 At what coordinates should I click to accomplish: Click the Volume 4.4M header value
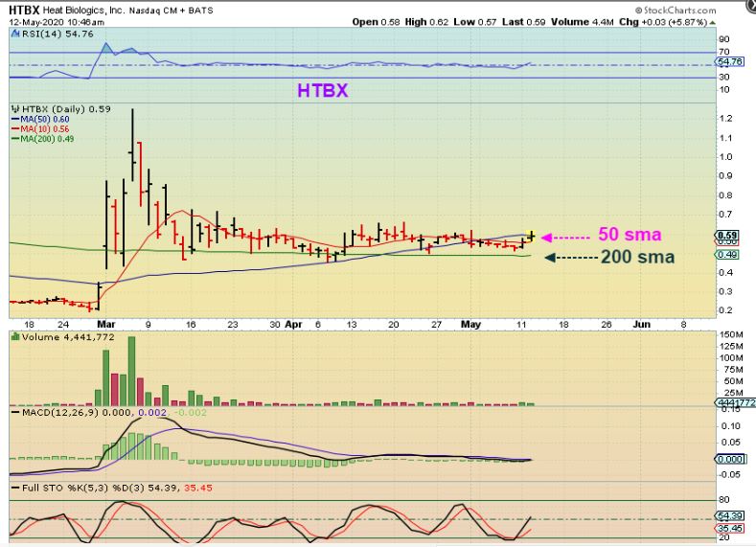583,22
